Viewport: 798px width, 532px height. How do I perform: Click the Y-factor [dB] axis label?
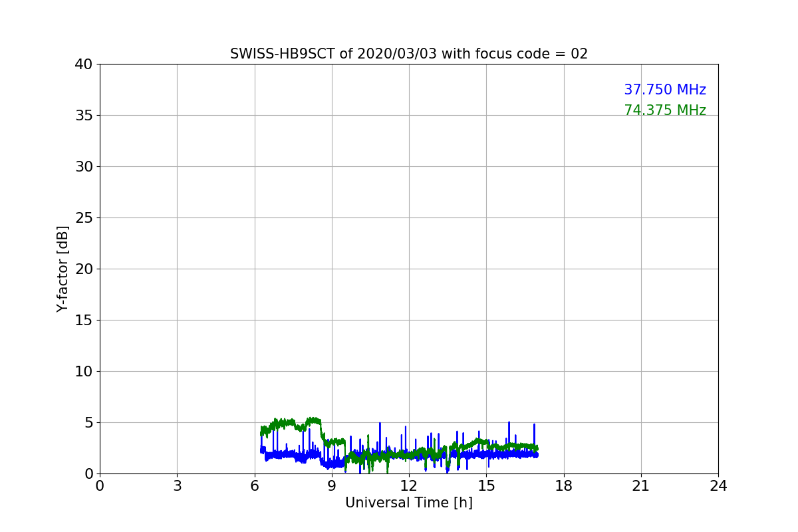(63, 269)
